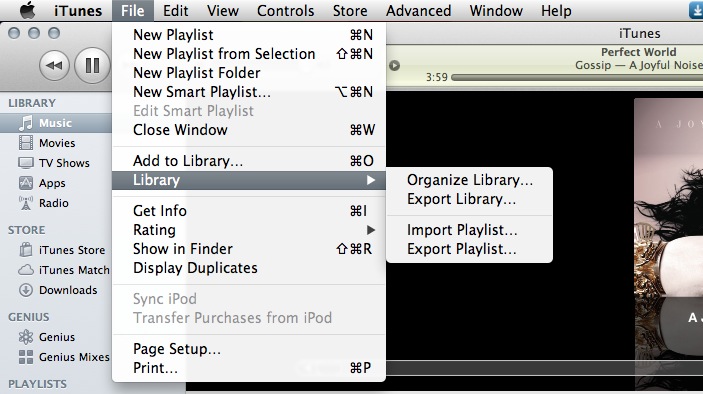Click the iTunes Match cloud icon
Image resolution: width=703 pixels, height=394 pixels.
pyautogui.click(x=26, y=270)
